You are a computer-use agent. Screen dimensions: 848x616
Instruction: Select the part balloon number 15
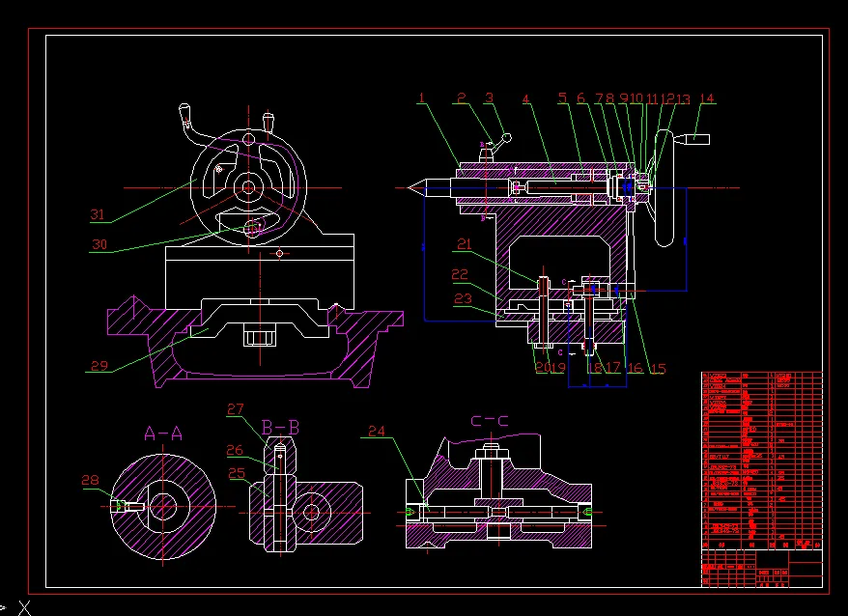point(658,368)
